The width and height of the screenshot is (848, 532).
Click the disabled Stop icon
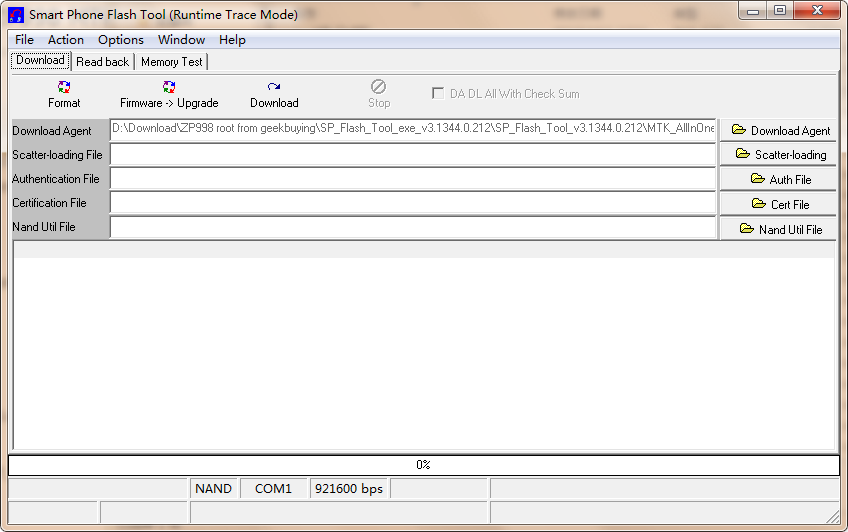[379, 87]
